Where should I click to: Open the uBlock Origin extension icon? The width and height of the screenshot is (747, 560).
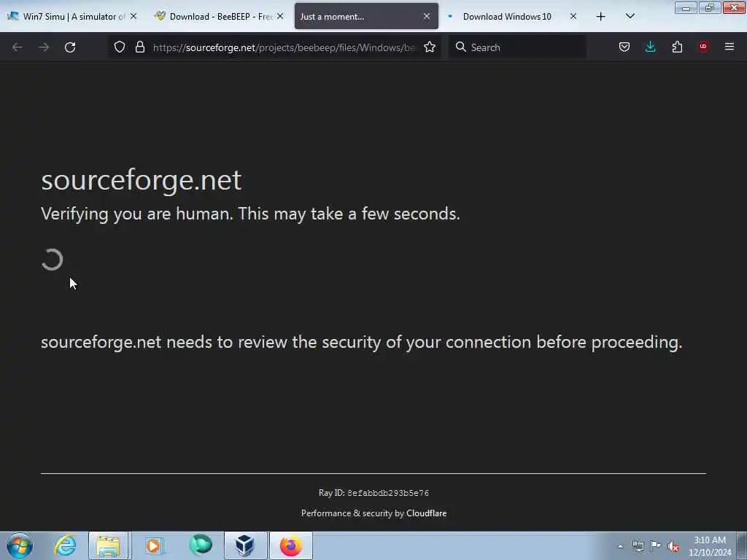703,47
